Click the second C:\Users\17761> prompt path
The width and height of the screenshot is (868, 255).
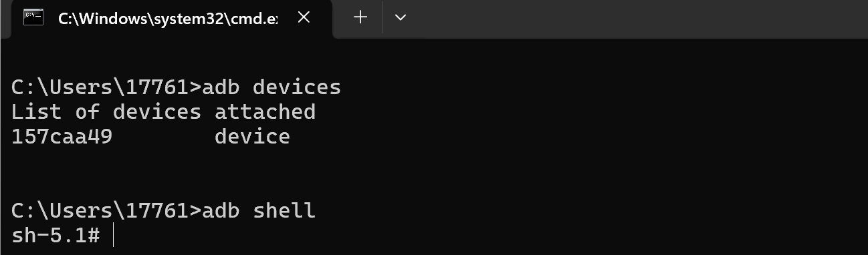pos(106,212)
